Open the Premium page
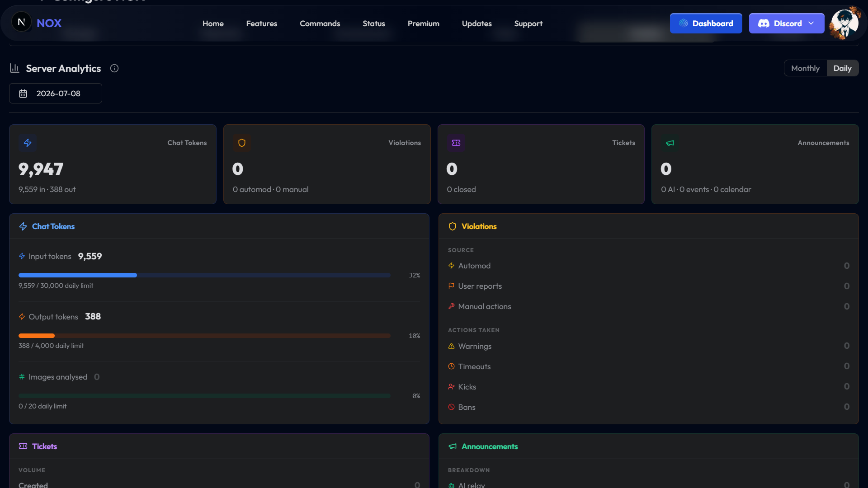 [424, 23]
